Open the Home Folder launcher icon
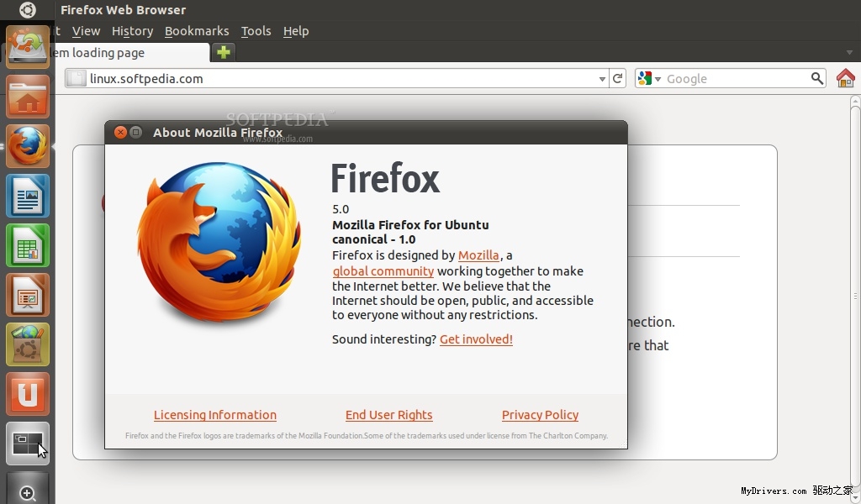The image size is (861, 504). click(28, 97)
